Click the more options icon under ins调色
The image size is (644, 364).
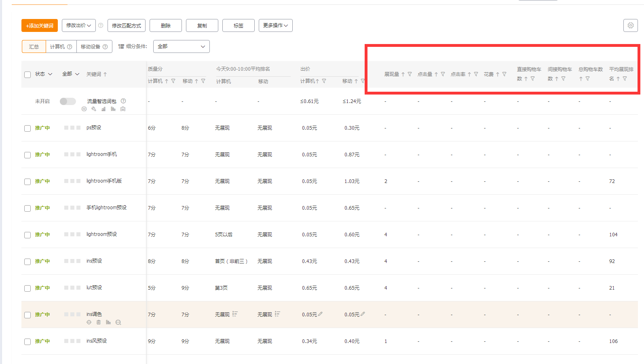pyautogui.click(x=118, y=322)
